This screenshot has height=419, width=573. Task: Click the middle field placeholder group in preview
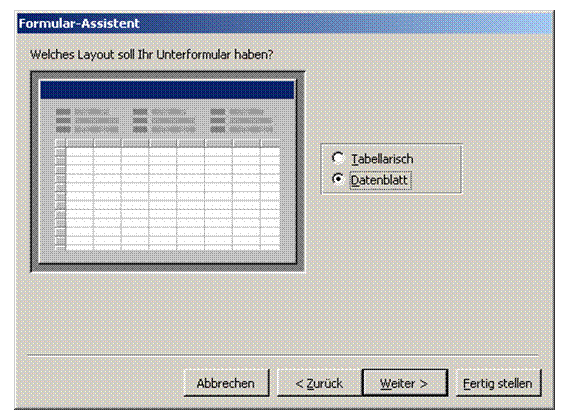pos(164,121)
